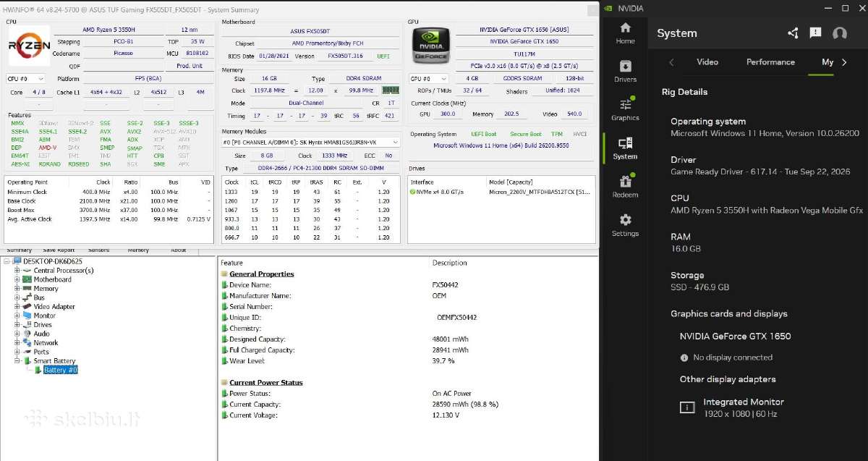The image size is (868, 461).
Task: Expand the Network tree node
Action: click(17, 343)
